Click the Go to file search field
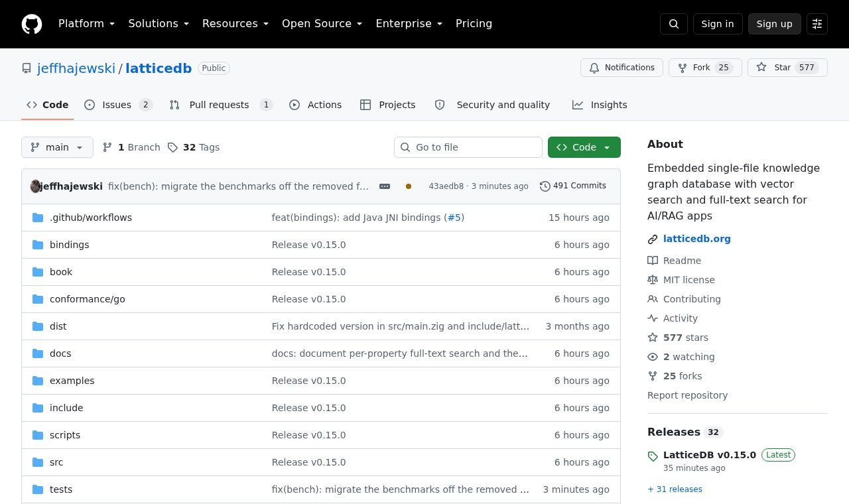 pos(468,147)
